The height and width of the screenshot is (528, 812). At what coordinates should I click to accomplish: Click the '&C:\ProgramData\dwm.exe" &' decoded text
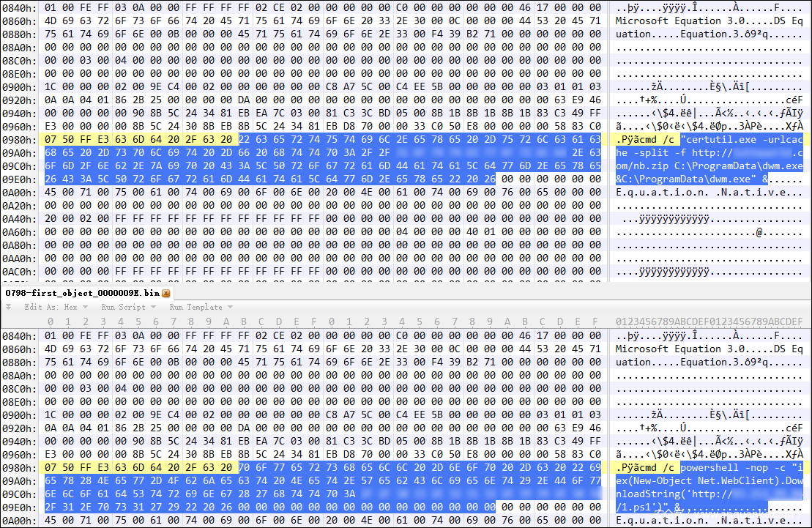tap(692, 179)
